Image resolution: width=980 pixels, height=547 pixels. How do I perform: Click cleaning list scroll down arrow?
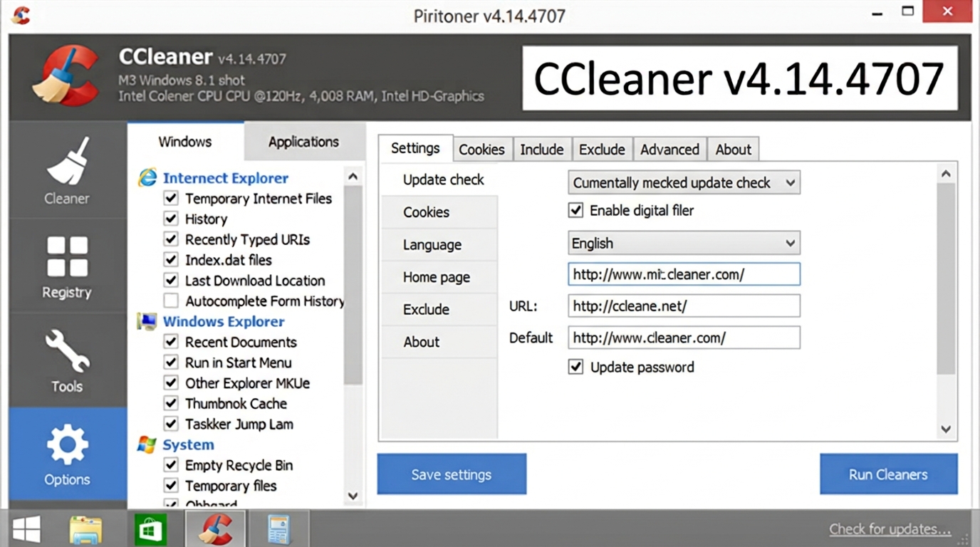353,495
